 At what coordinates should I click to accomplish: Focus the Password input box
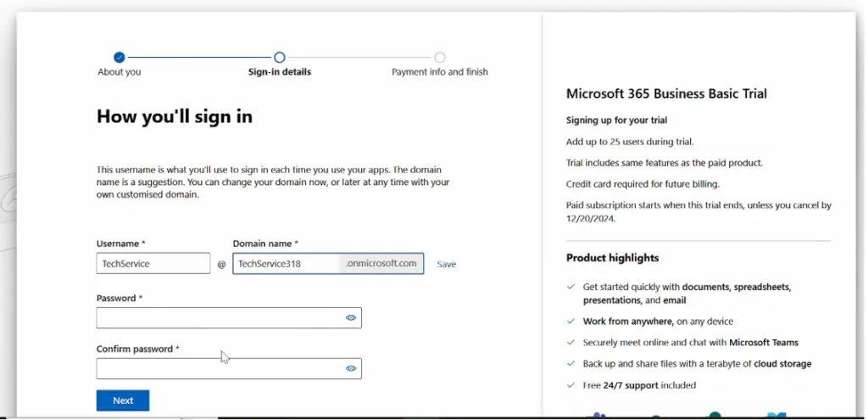tap(229, 317)
